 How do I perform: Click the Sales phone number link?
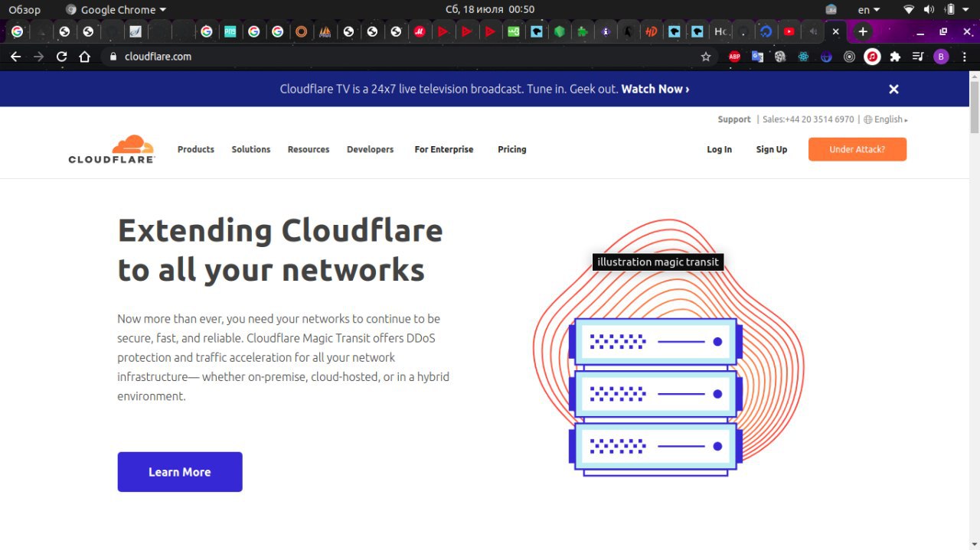tap(808, 119)
